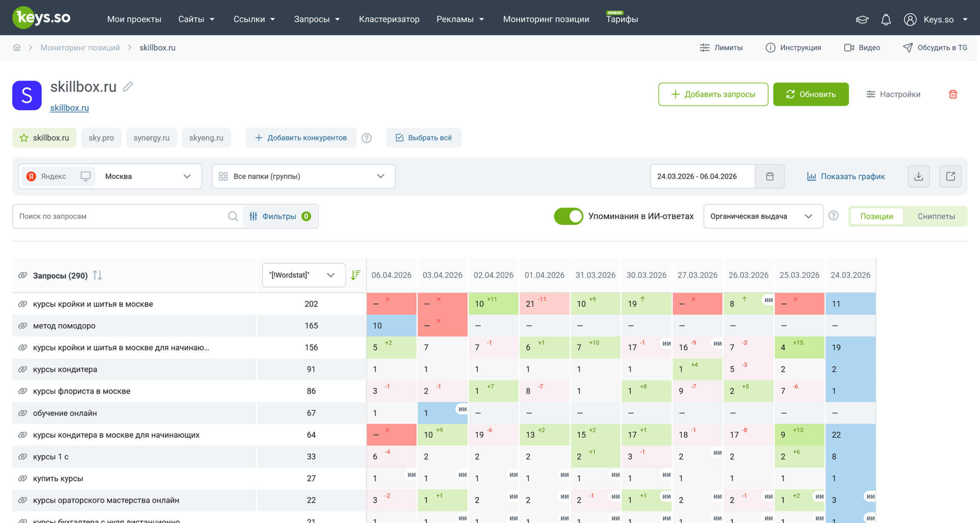Open Органическая выдача dropdown
Screen dimensions: 980x523
click(763, 216)
